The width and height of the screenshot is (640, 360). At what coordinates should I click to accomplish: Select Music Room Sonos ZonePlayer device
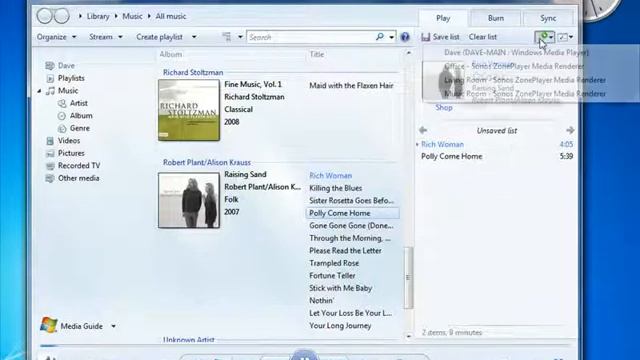point(525,93)
